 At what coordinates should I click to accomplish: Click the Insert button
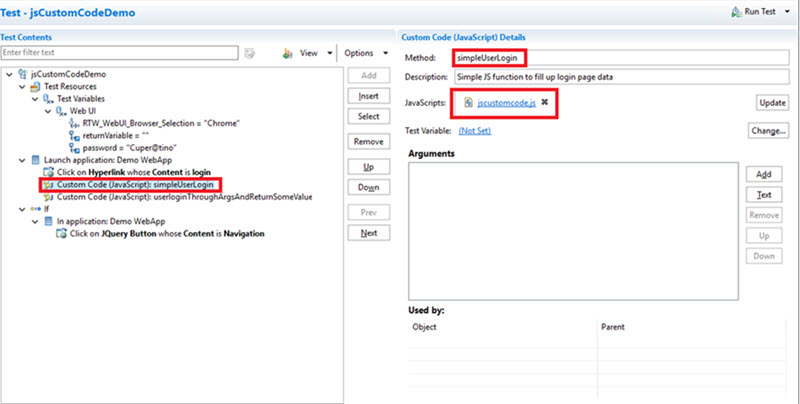pyautogui.click(x=368, y=96)
